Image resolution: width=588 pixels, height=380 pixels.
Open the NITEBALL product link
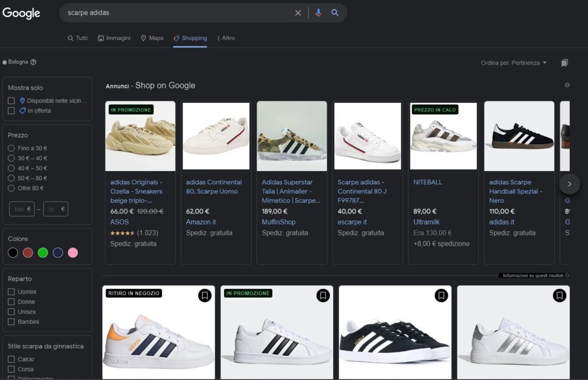(x=427, y=182)
